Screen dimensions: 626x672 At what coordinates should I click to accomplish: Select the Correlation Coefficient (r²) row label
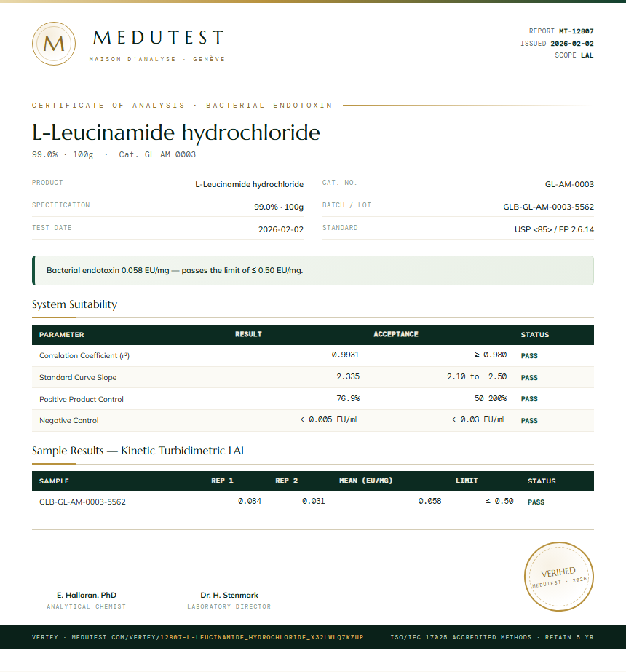84,356
